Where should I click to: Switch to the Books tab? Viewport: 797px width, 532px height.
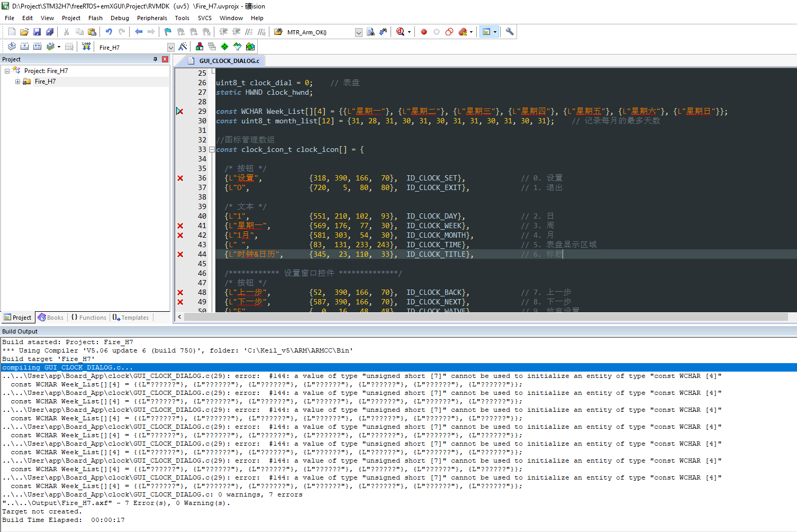(51, 318)
